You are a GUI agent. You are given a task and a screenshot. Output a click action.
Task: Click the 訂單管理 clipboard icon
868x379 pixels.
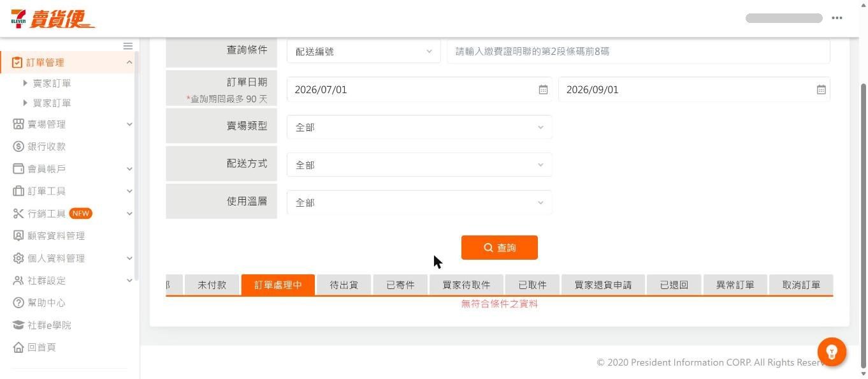click(x=17, y=62)
